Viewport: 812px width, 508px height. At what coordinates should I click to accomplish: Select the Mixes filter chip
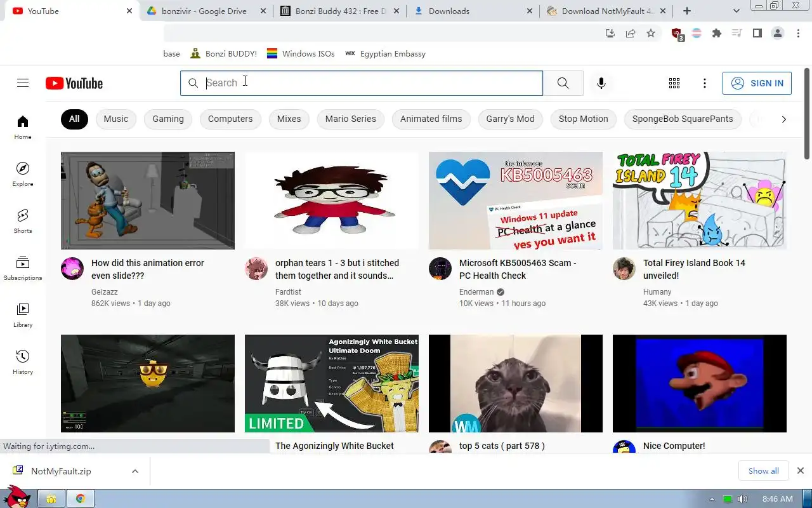click(x=289, y=119)
